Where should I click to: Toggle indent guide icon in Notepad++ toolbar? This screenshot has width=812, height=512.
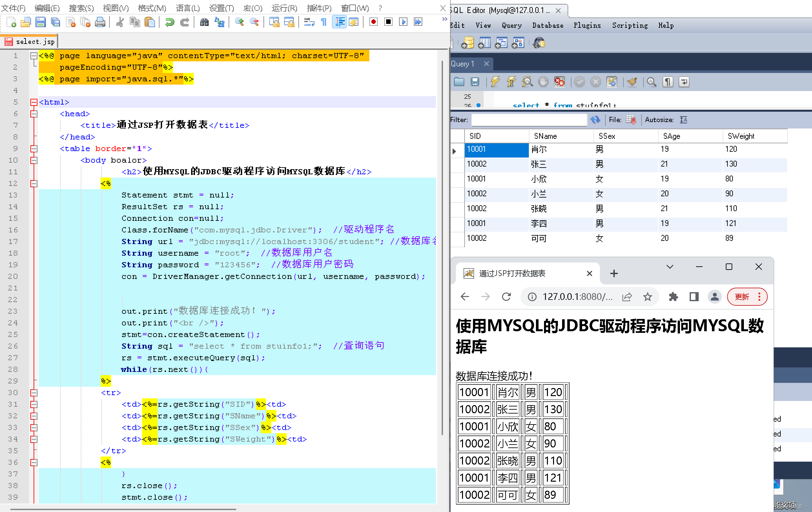339,22
